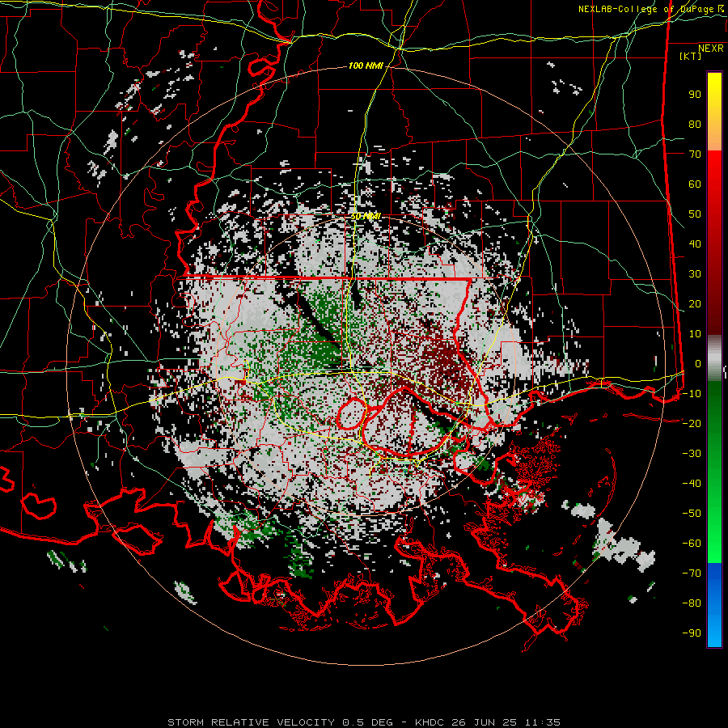Click the 0 value on velocity scale
Image resolution: width=728 pixels, height=728 pixels.
pos(698,363)
